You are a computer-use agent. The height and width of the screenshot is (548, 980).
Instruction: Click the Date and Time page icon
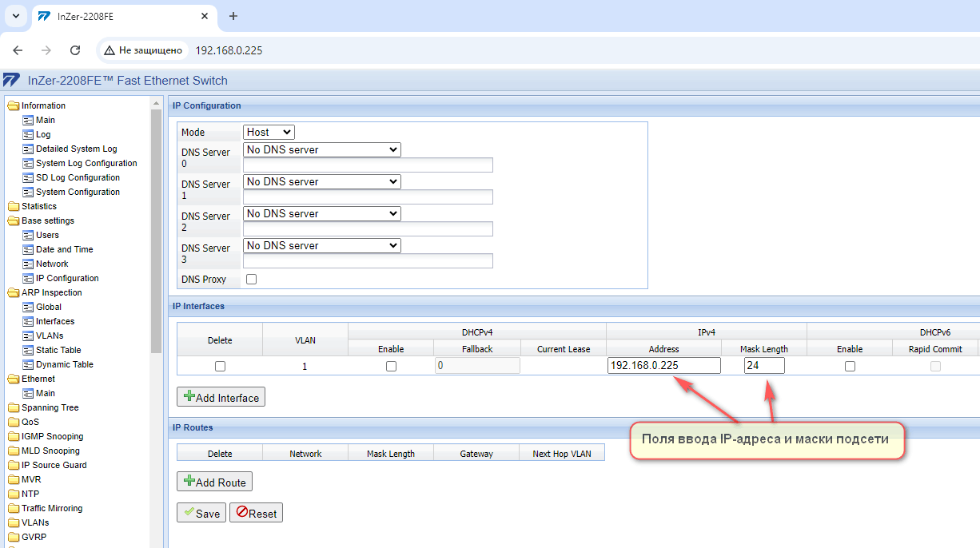coord(28,249)
